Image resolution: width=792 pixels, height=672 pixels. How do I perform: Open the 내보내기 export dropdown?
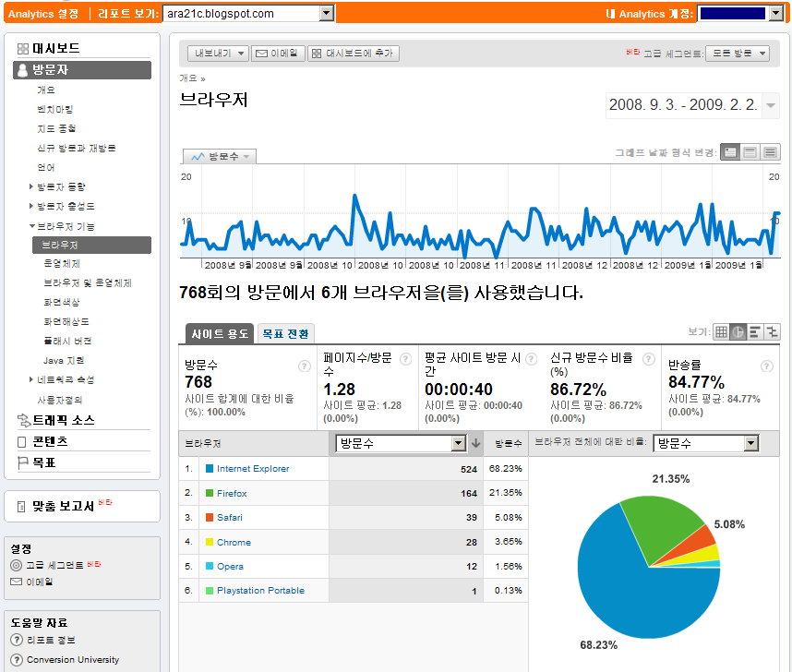tap(218, 53)
